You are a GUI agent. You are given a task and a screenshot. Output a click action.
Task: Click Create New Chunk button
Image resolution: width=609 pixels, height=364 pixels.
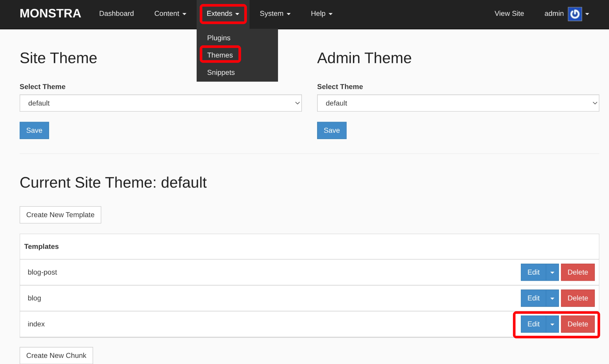(x=56, y=356)
